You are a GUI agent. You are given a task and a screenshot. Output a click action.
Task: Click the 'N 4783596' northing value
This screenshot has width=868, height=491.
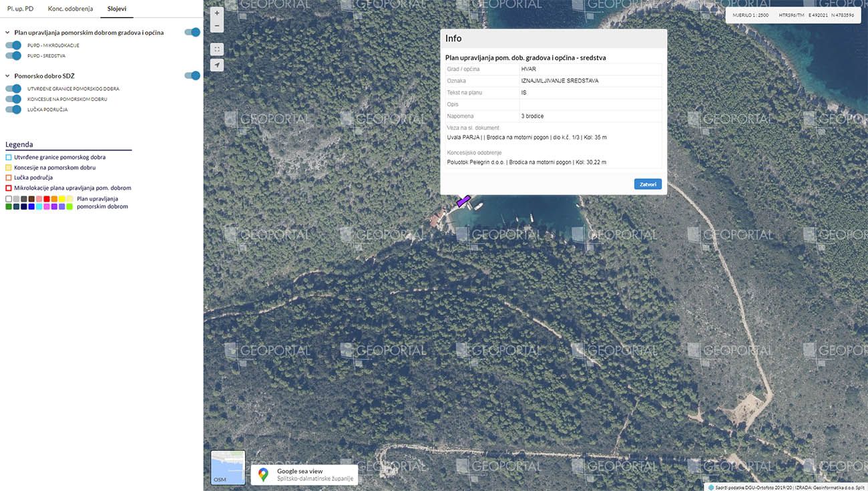(x=843, y=15)
